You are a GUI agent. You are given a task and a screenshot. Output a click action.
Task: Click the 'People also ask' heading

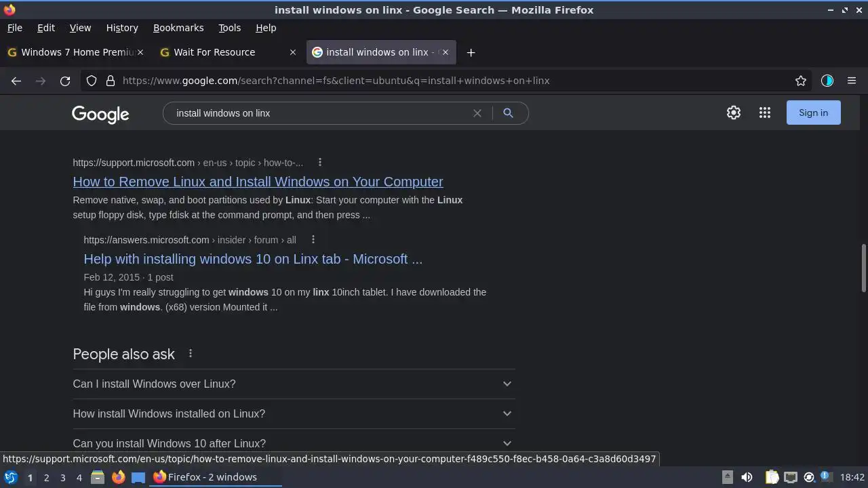123,354
